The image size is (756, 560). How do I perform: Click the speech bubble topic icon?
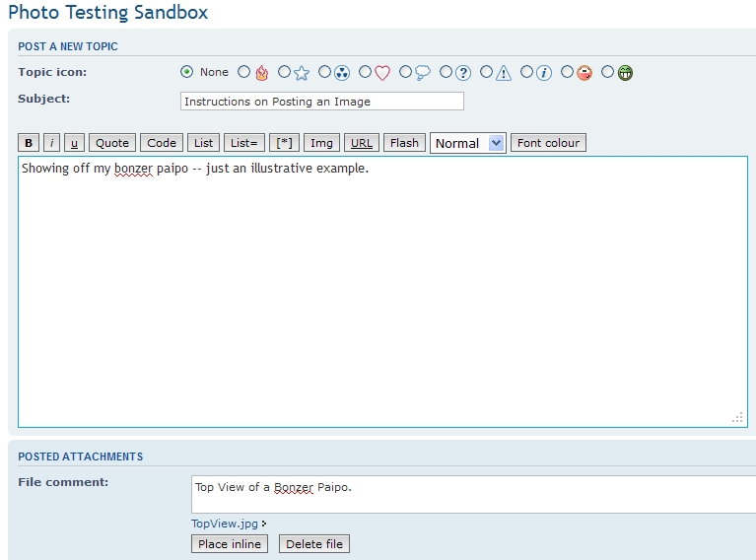click(x=423, y=73)
